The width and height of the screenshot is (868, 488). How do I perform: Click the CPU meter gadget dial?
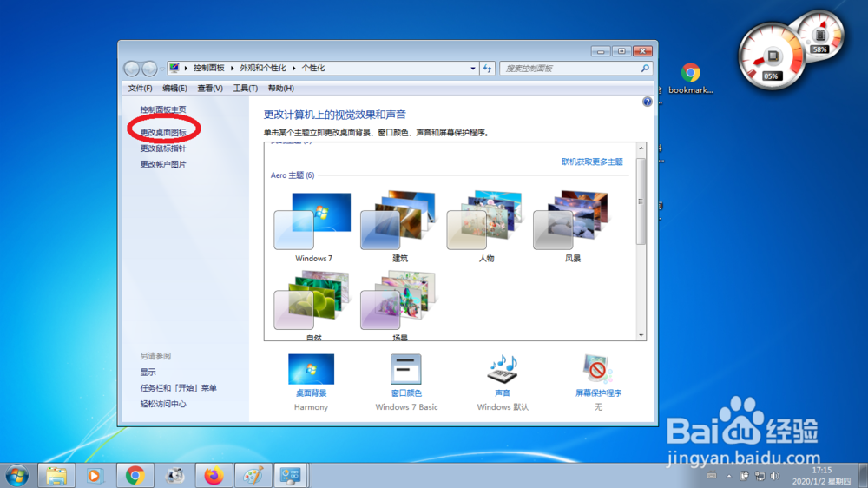tap(772, 57)
